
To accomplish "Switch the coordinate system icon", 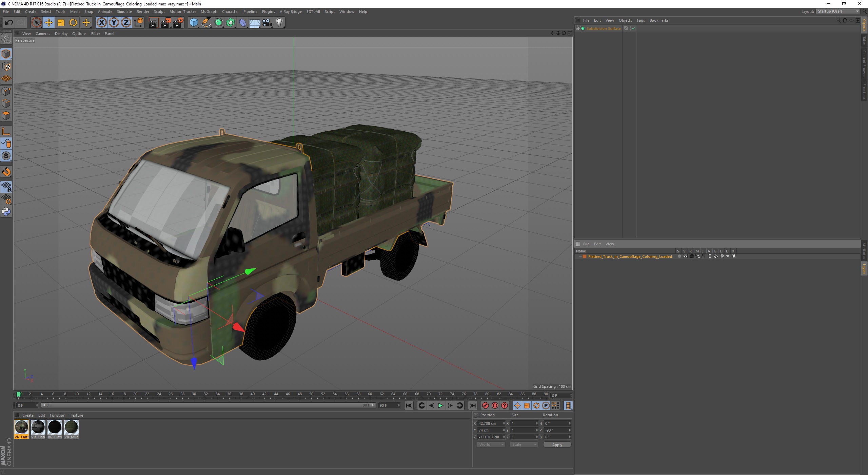I will click(138, 23).
